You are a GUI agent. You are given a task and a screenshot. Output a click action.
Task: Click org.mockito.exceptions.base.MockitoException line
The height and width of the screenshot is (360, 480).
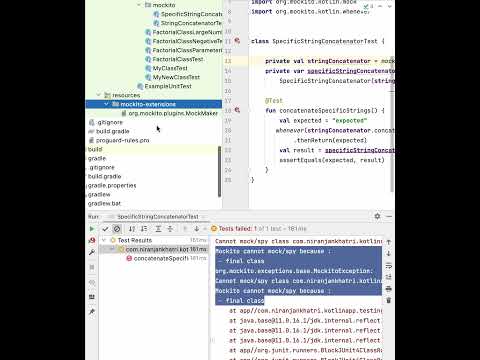coord(294,271)
